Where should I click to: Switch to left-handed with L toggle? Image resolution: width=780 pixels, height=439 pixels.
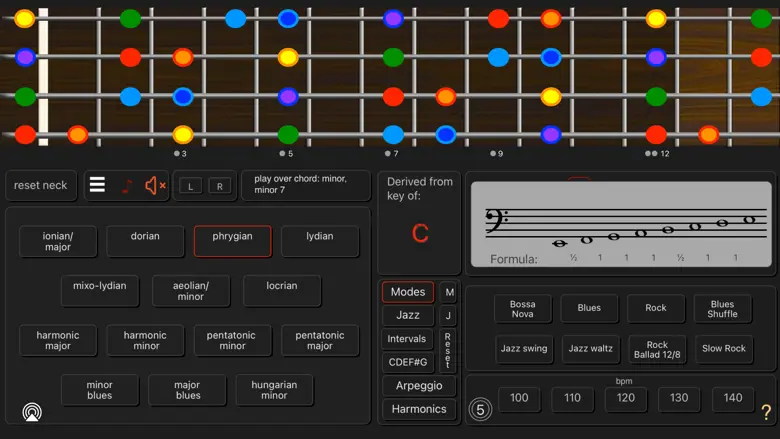point(190,186)
